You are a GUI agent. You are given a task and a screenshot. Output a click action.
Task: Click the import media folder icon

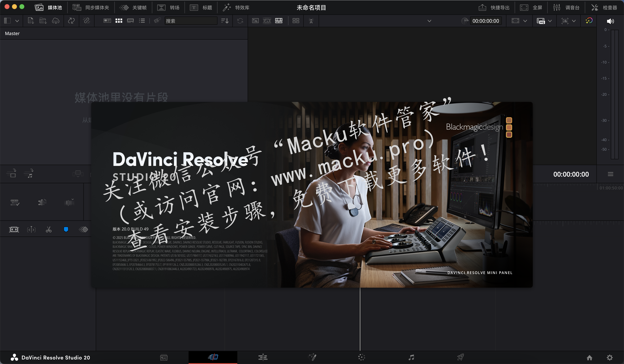coord(43,21)
